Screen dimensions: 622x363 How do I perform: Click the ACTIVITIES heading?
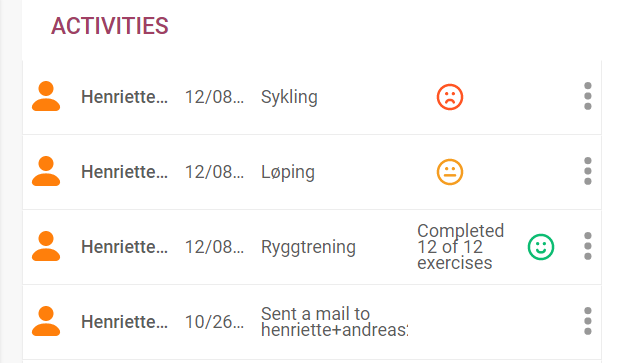[x=110, y=26]
